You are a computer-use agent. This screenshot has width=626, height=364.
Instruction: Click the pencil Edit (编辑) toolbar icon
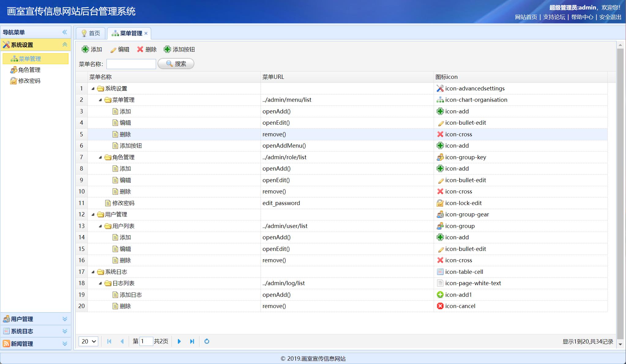[x=113, y=50]
